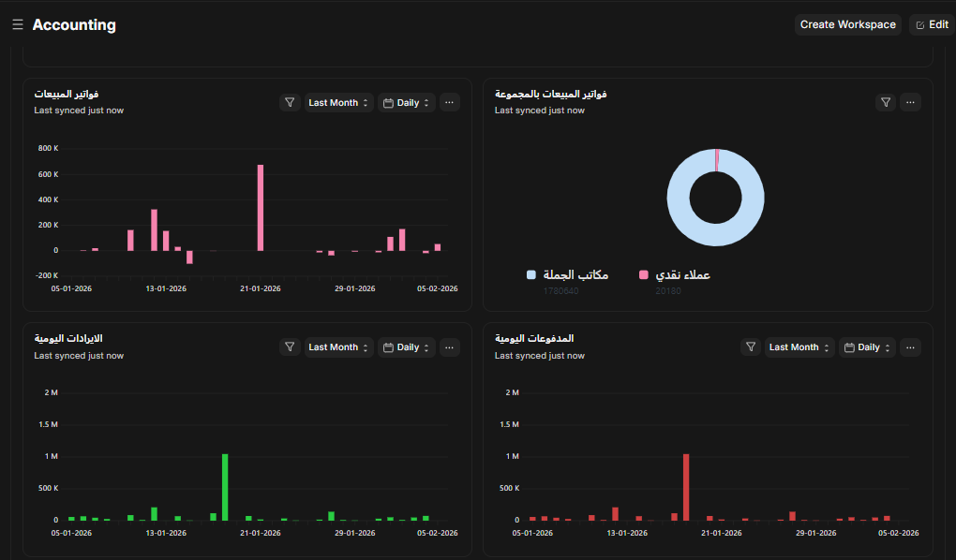Image resolution: width=956 pixels, height=560 pixels.
Task: Open more options on فواتير المبيعات chart
Action: click(450, 103)
